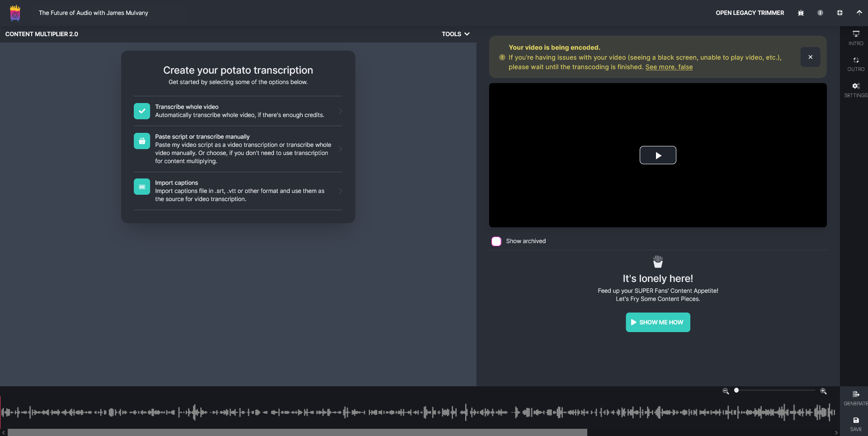This screenshot has width=868, height=436.
Task: Choose the Import captions option
Action: [x=238, y=191]
